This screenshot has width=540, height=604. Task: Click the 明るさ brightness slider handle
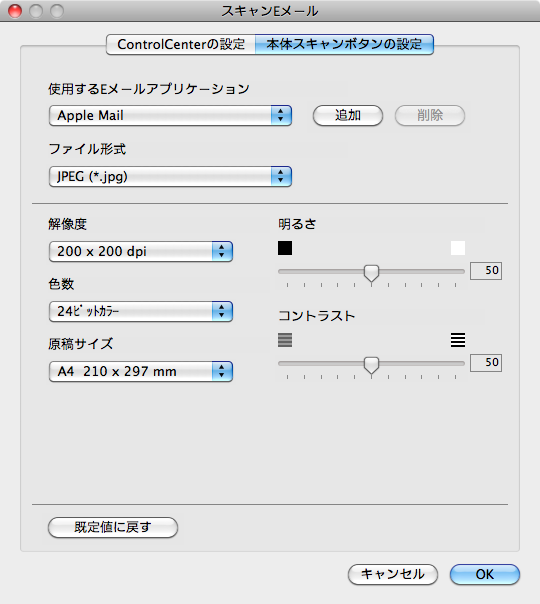point(371,273)
